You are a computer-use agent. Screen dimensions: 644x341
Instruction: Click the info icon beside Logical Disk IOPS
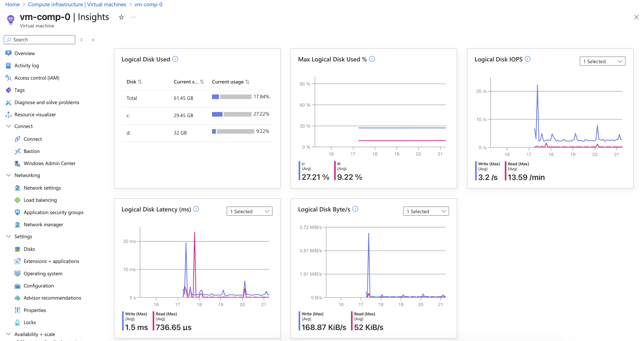528,59
